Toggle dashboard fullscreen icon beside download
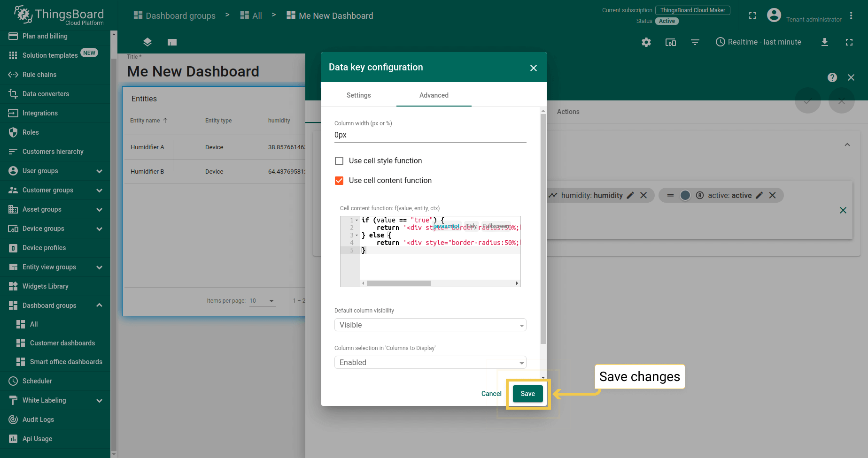The width and height of the screenshot is (868, 458). click(849, 42)
